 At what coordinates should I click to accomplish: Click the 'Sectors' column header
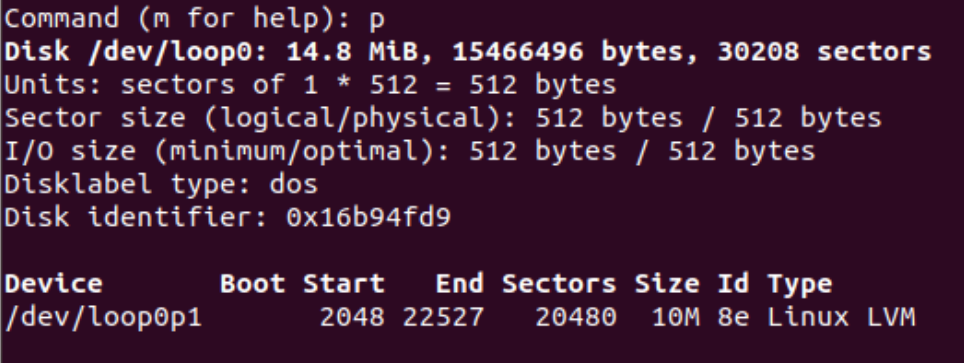[x=559, y=284]
